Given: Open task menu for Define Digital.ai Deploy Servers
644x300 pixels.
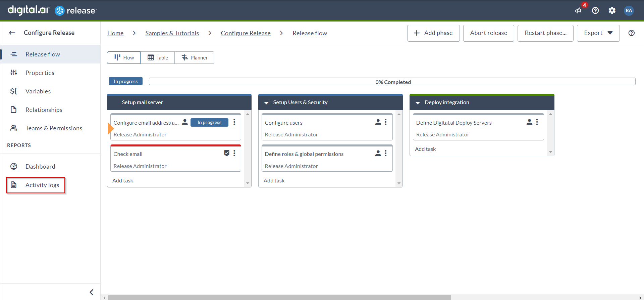Looking at the screenshot, I should [537, 122].
